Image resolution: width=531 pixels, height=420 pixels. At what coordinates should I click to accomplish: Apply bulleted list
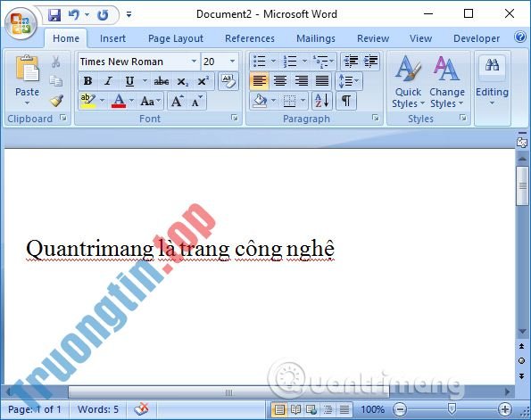(x=260, y=62)
